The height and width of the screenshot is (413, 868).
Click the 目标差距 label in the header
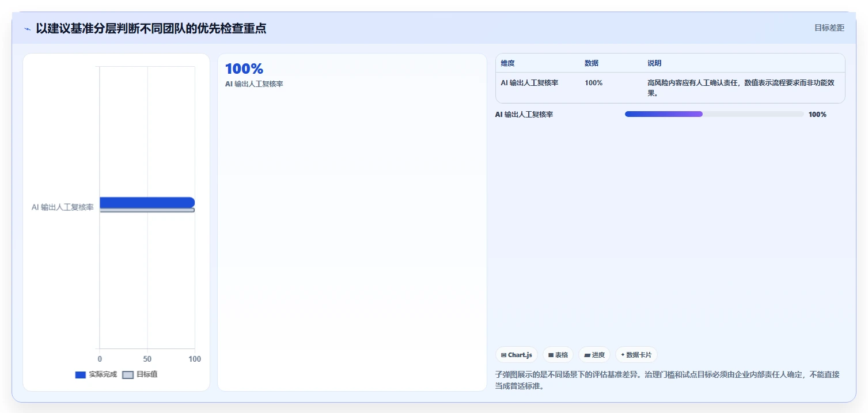coord(829,28)
